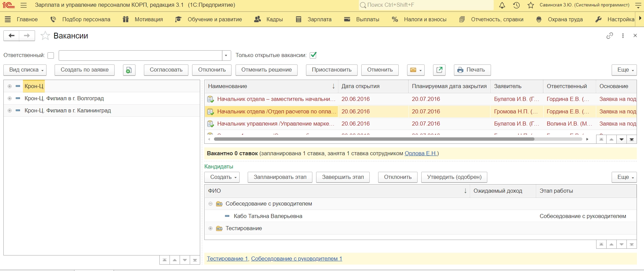Open the Орлова Е.Н. employee link

coord(421,154)
